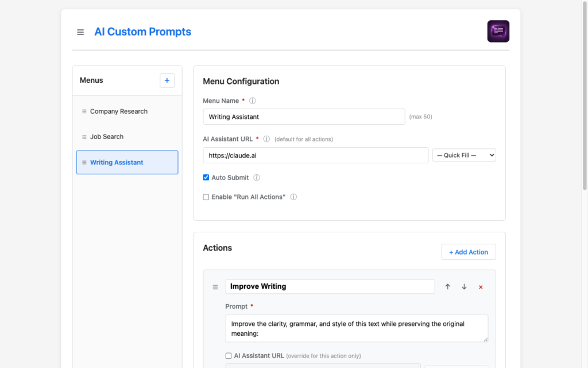Click the AI Custom Prompts title
The height and width of the screenshot is (368, 588).
tap(142, 32)
